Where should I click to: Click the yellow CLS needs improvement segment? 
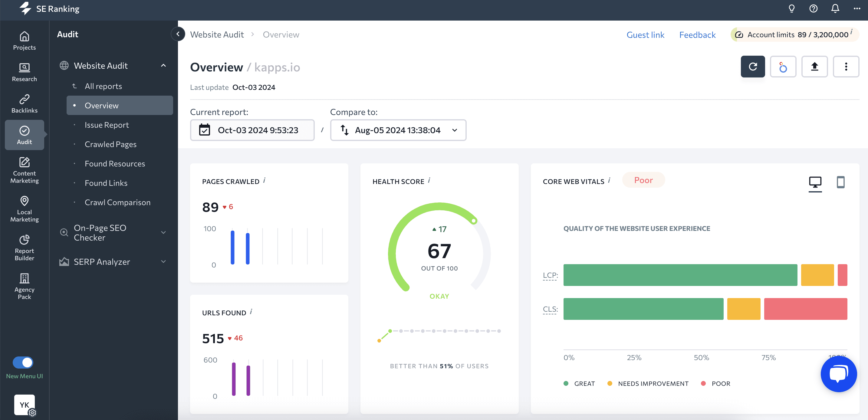pyautogui.click(x=743, y=309)
